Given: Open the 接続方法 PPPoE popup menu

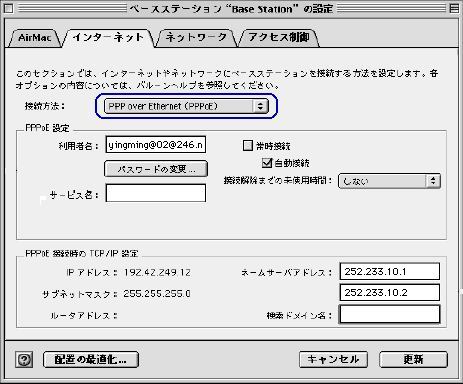Looking at the screenshot, I should coord(186,106).
